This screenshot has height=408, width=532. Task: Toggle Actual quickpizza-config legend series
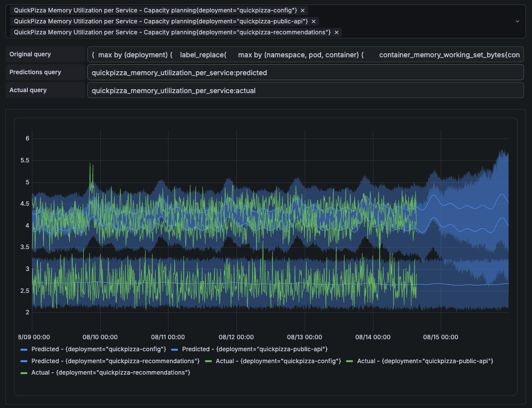[278, 361]
